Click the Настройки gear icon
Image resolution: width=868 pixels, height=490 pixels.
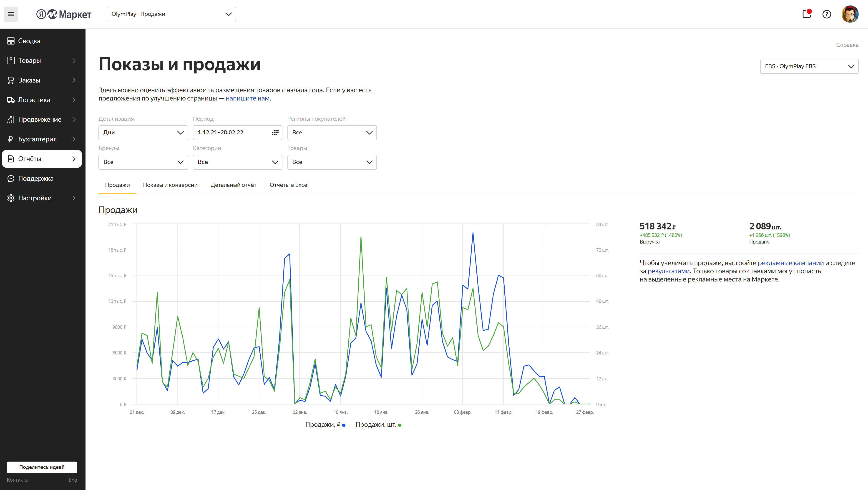(11, 198)
